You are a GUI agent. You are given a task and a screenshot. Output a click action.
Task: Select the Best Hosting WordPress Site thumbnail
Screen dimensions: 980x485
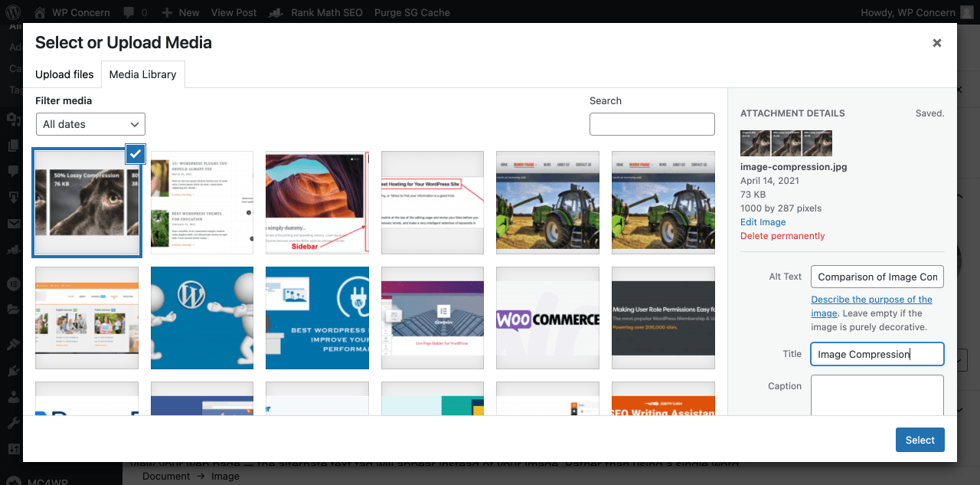tap(433, 202)
